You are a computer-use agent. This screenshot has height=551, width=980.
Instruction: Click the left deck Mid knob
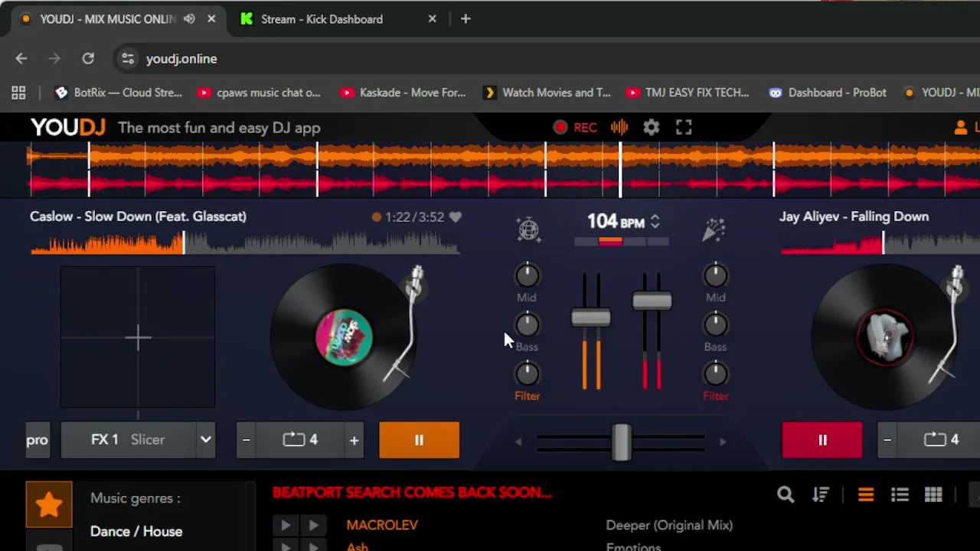point(527,275)
